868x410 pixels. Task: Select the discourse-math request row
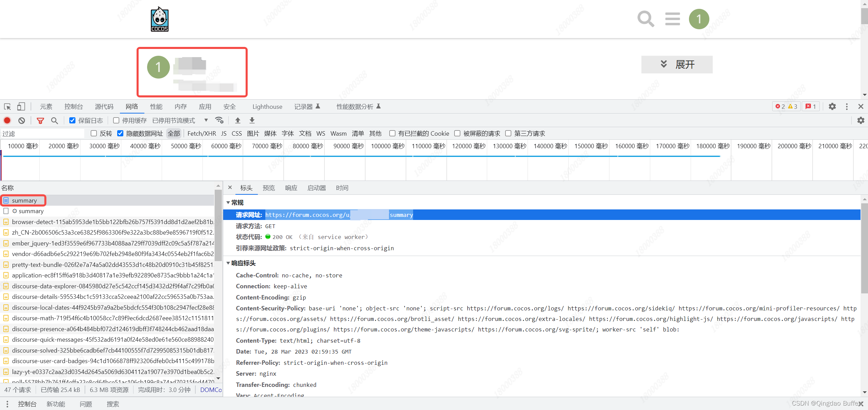[x=107, y=318]
